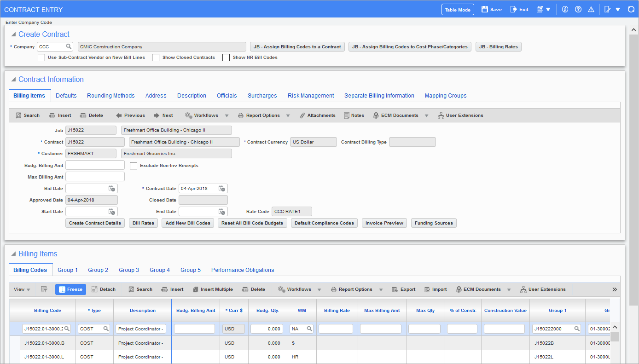Open the Help question mark icon
The width and height of the screenshot is (639, 364).
click(578, 10)
